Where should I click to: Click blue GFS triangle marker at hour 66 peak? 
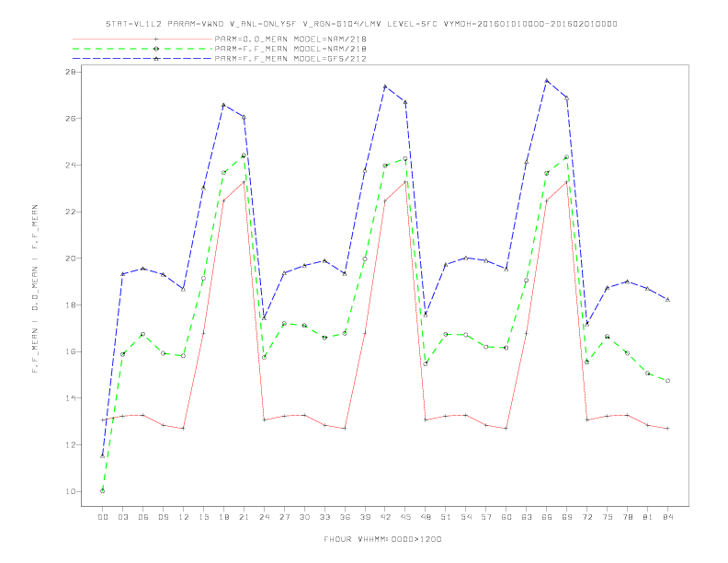[547, 80]
